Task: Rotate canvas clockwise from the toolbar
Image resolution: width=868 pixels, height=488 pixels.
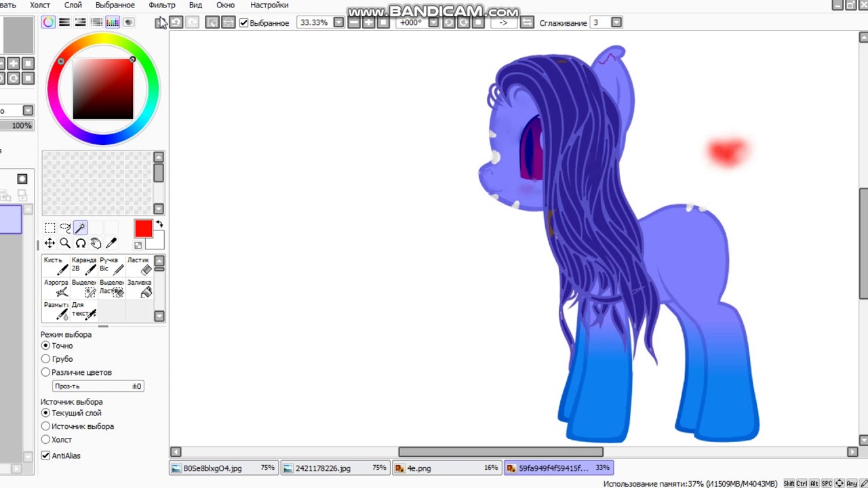Action: tap(464, 22)
